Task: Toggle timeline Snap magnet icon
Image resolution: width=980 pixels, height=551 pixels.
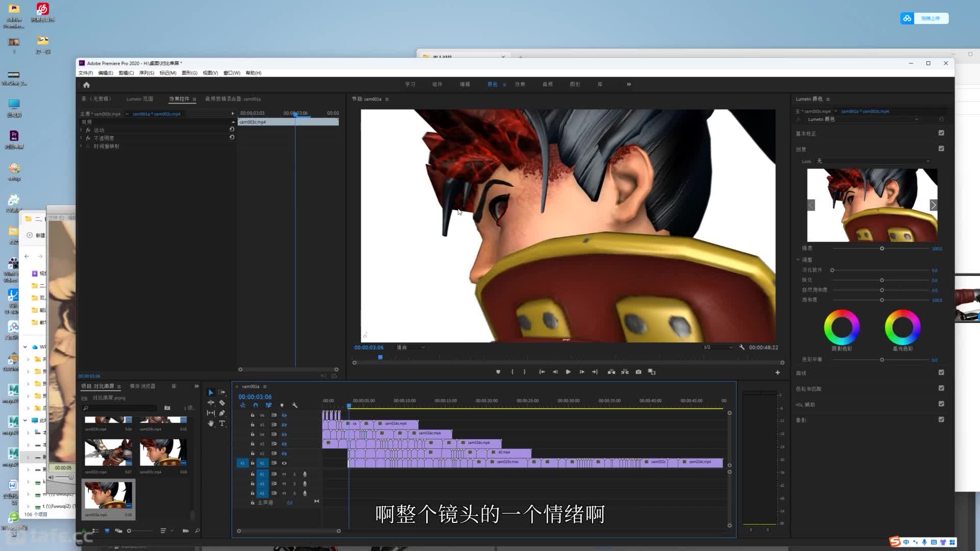Action: tap(255, 405)
